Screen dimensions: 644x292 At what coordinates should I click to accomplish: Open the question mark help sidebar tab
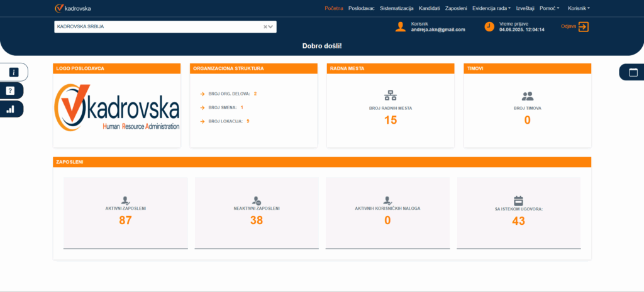(11, 90)
